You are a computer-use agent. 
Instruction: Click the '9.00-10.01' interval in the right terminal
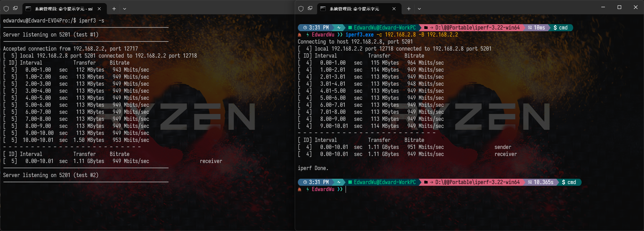tap(334, 126)
